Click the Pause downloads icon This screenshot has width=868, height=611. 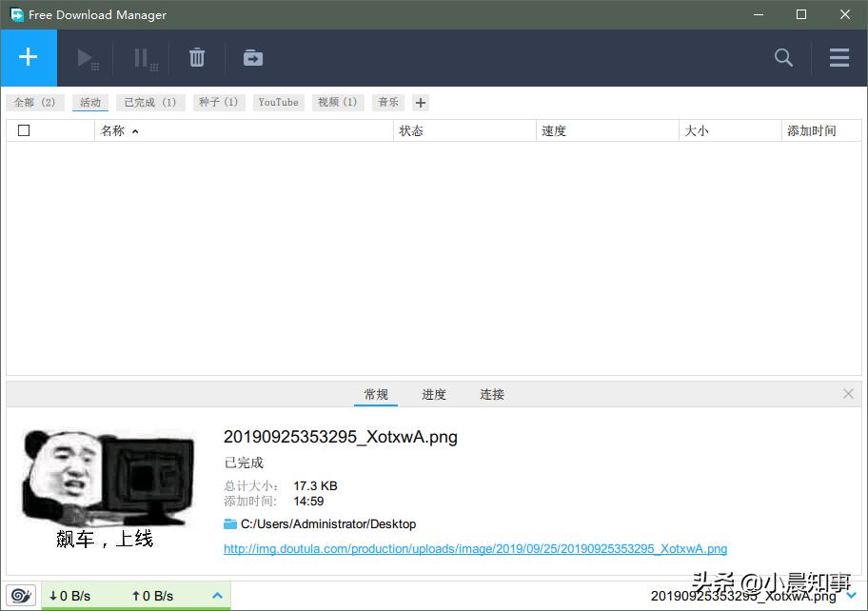tap(143, 57)
